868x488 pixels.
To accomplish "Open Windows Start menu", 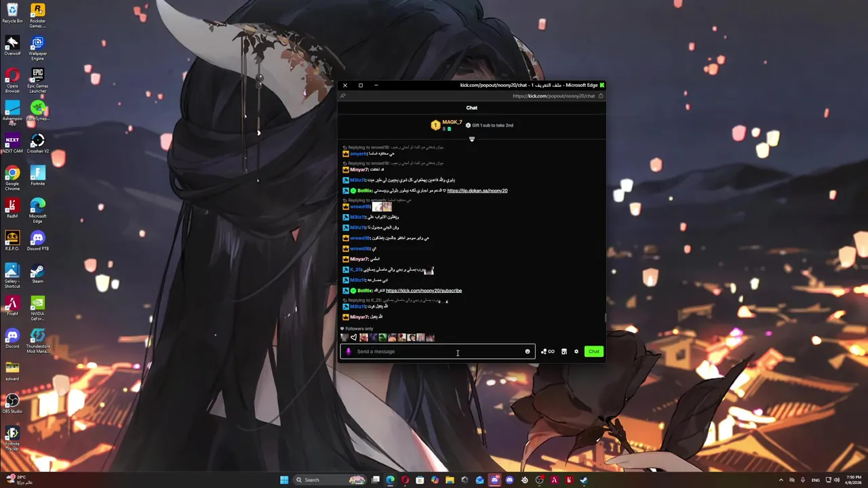I will 284,480.
